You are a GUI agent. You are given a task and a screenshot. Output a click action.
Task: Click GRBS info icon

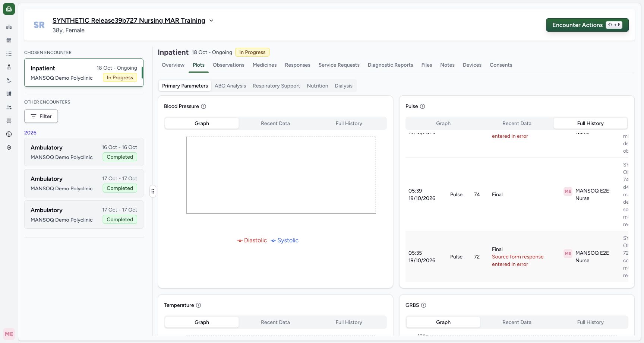(x=423, y=305)
